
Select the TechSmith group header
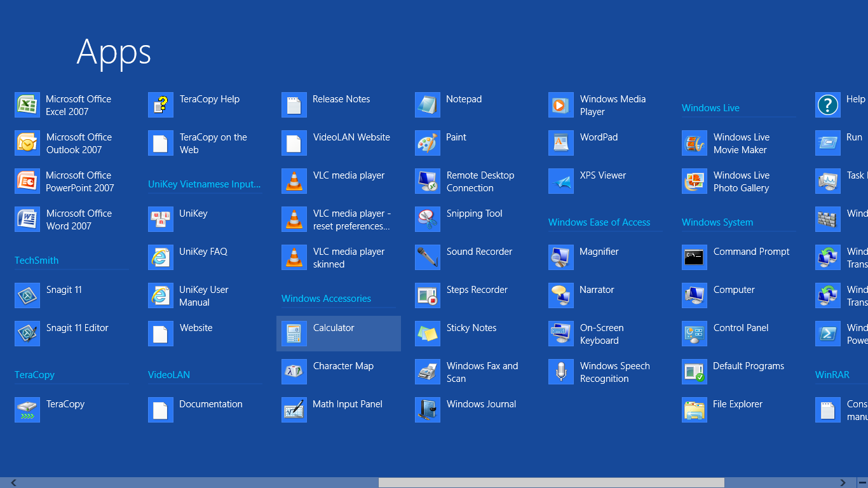tap(36, 261)
